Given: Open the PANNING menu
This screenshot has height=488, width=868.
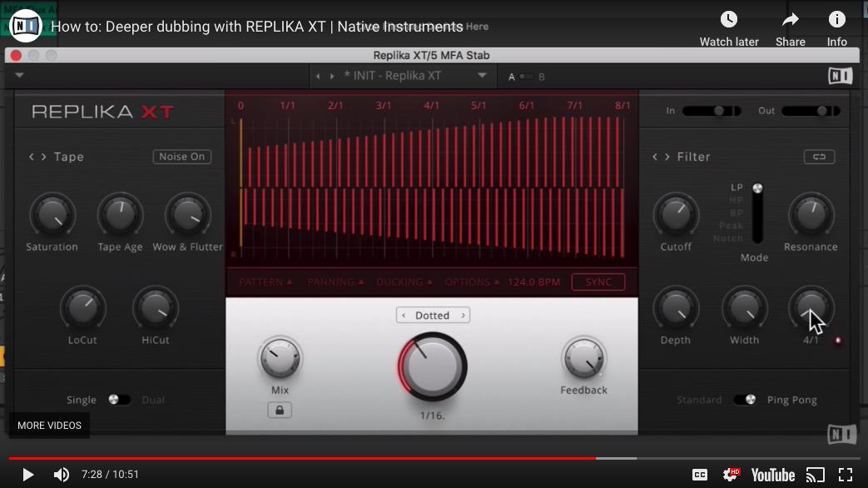Looking at the screenshot, I should coord(335,282).
